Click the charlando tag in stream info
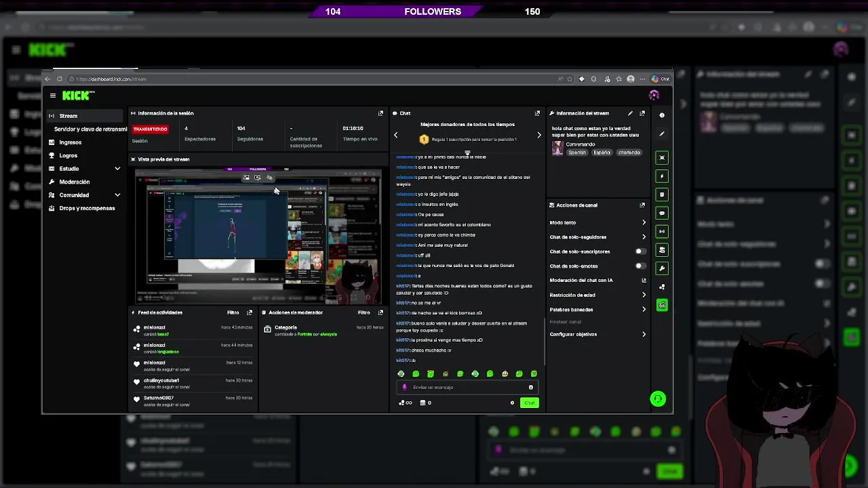This screenshot has width=868, height=488. coord(629,152)
